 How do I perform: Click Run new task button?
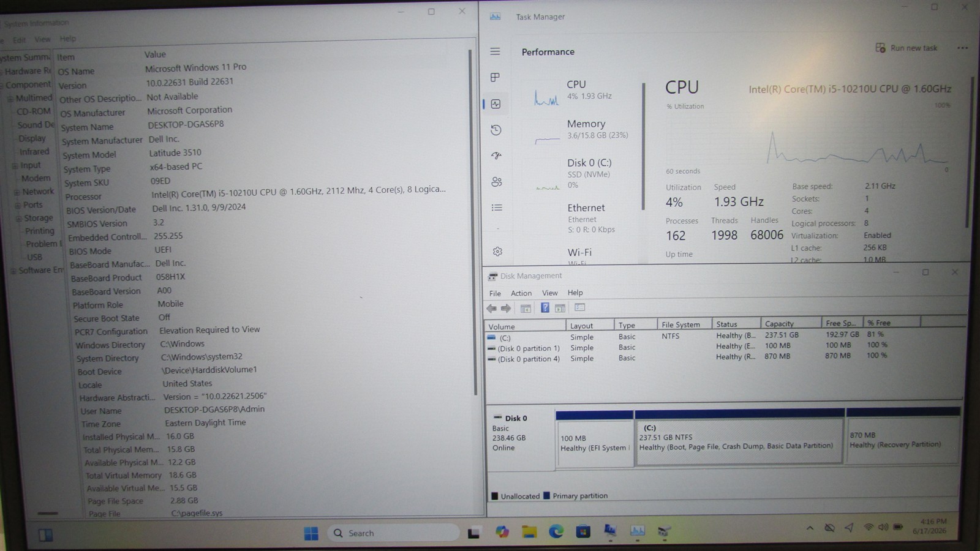907,48
